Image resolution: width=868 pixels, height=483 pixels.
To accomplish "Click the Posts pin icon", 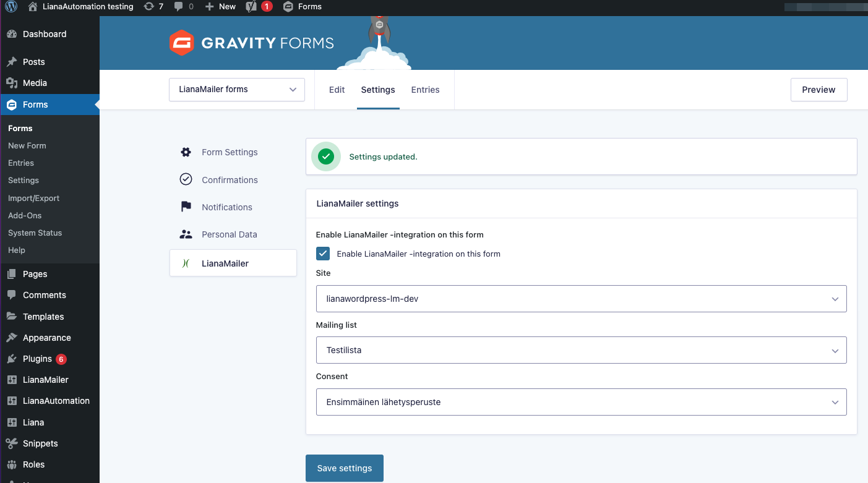I will tap(12, 62).
